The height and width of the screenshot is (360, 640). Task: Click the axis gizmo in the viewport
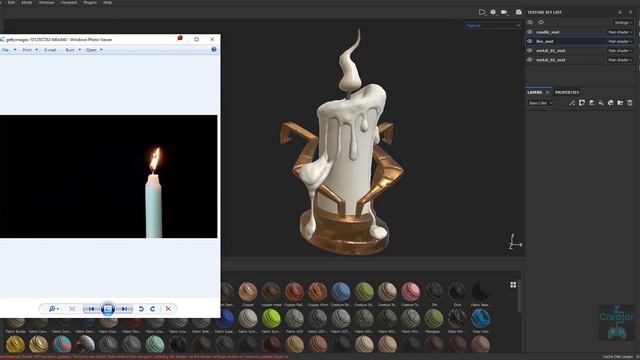click(515, 241)
